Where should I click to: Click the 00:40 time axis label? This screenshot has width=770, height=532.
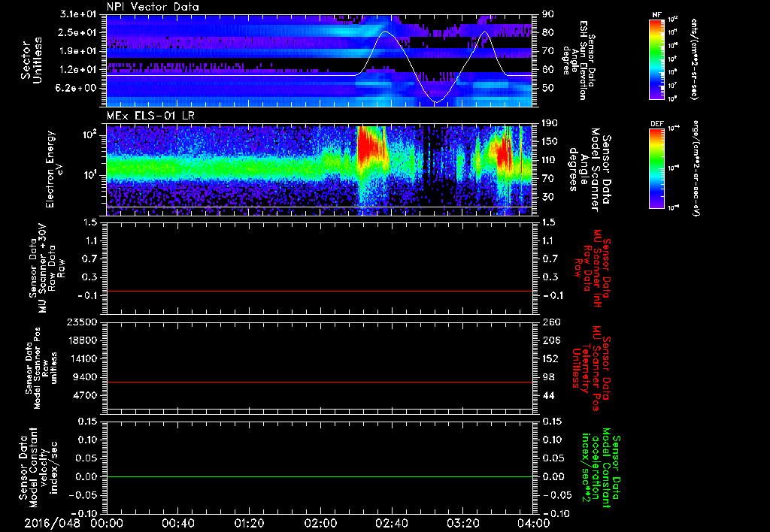[x=178, y=523]
